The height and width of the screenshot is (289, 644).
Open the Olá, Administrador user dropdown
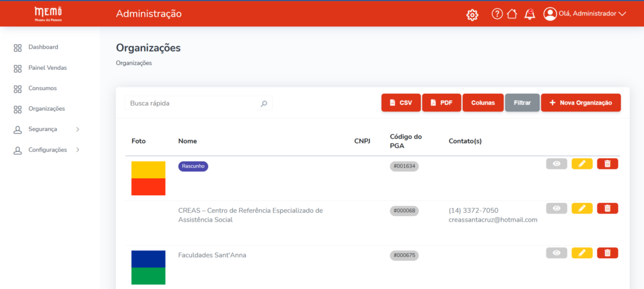(x=586, y=14)
